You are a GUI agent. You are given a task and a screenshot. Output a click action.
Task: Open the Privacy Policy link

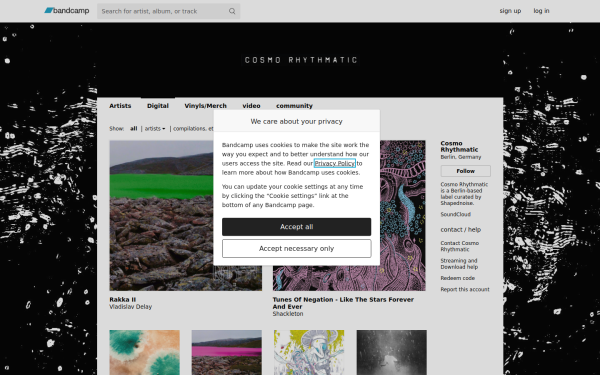[x=334, y=163]
